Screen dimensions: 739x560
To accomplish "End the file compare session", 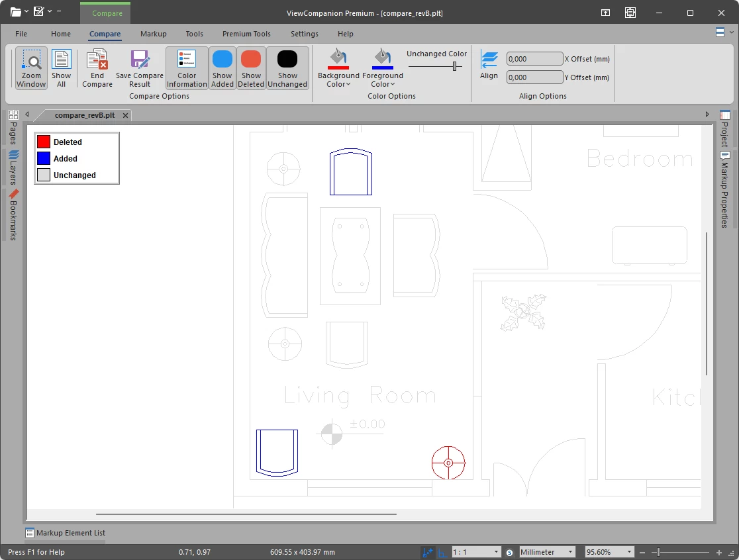I will click(x=97, y=68).
